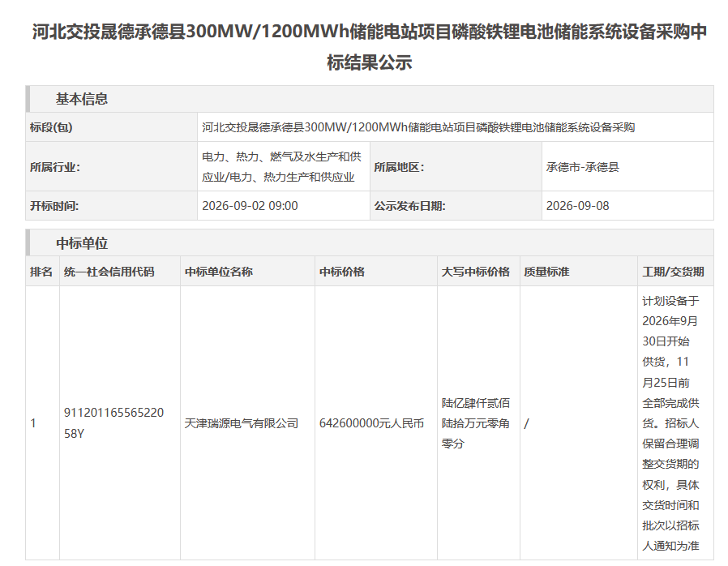Select bid price 642600000元人民币
The image size is (728, 566).
pos(371,423)
